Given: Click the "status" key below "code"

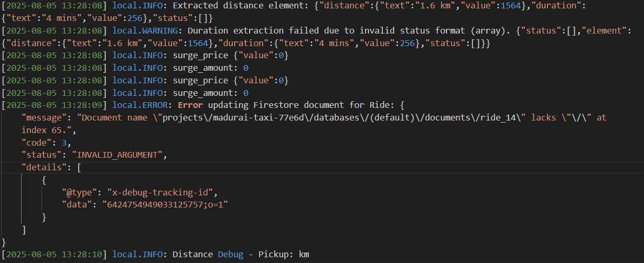Looking at the screenshot, I should click(41, 155).
